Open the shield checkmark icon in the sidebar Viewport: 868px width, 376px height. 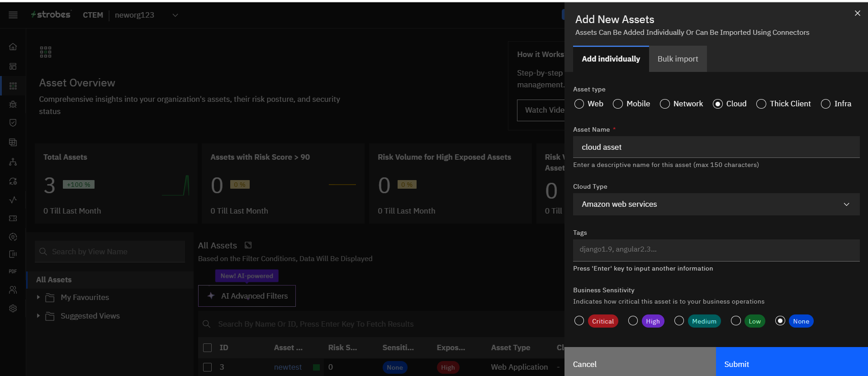(x=13, y=123)
